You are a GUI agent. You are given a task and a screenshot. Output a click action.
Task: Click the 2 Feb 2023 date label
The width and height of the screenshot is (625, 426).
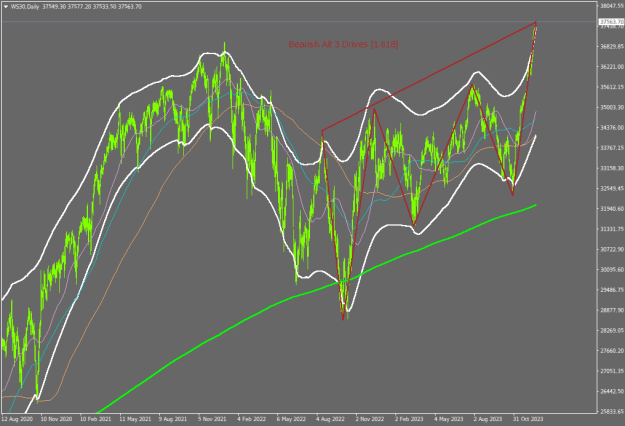click(x=409, y=419)
